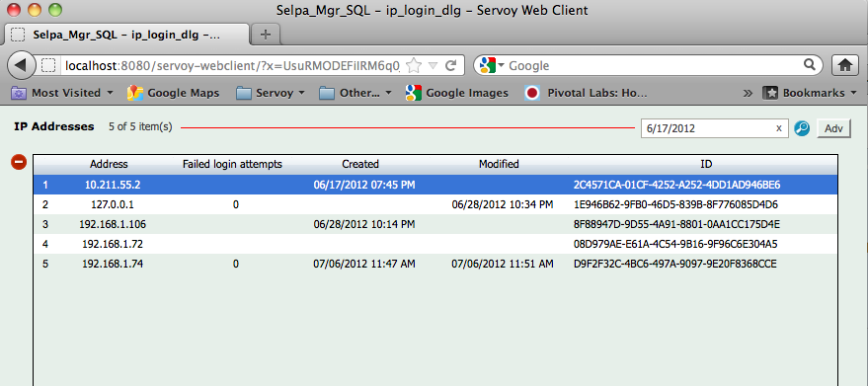Click the blue magnifier search icon

point(802,128)
